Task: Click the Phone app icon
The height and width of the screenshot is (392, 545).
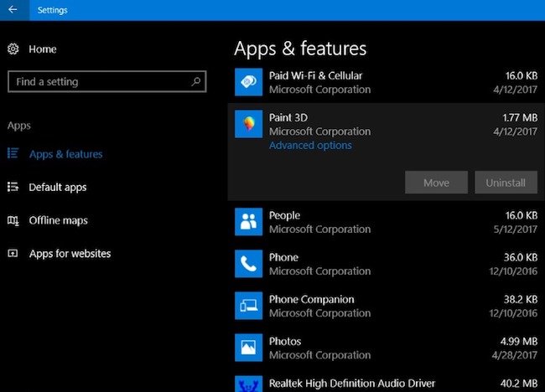Action: coord(248,264)
